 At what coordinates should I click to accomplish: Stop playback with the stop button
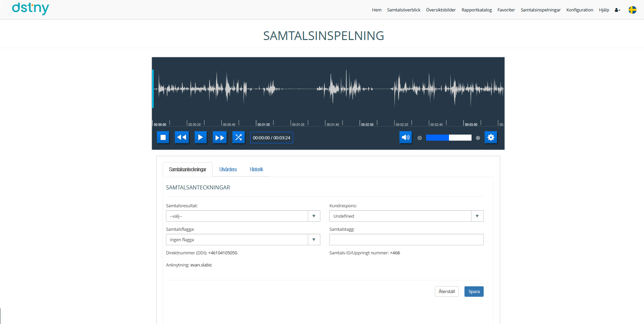coord(163,137)
